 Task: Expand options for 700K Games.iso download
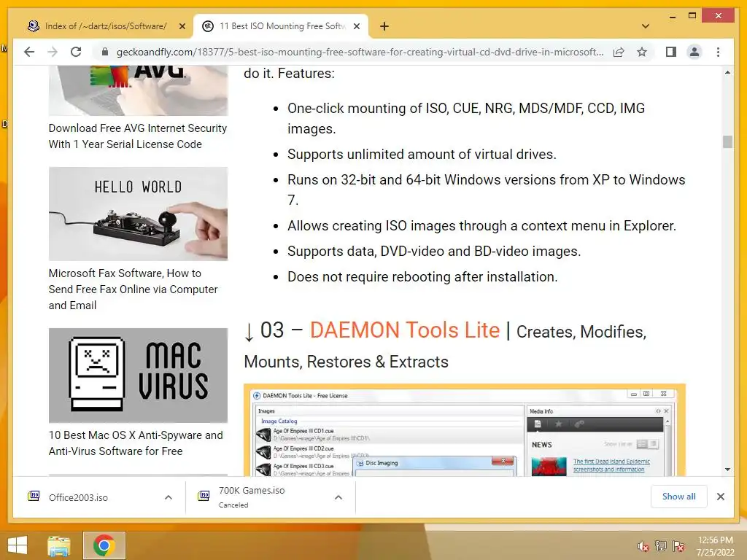[x=338, y=497]
